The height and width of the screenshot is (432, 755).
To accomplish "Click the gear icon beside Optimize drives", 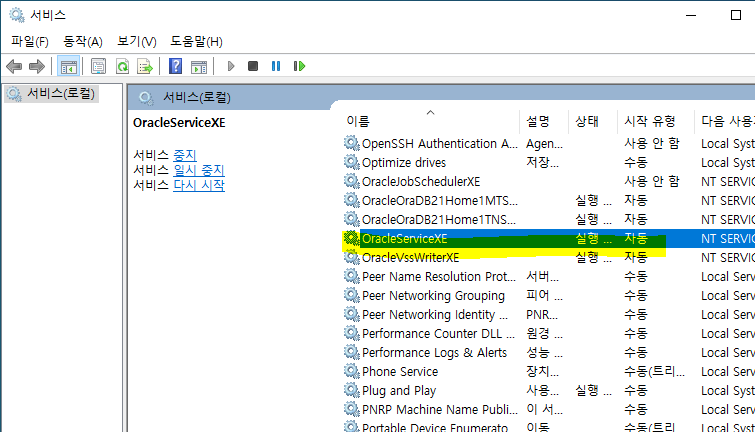I will (351, 162).
